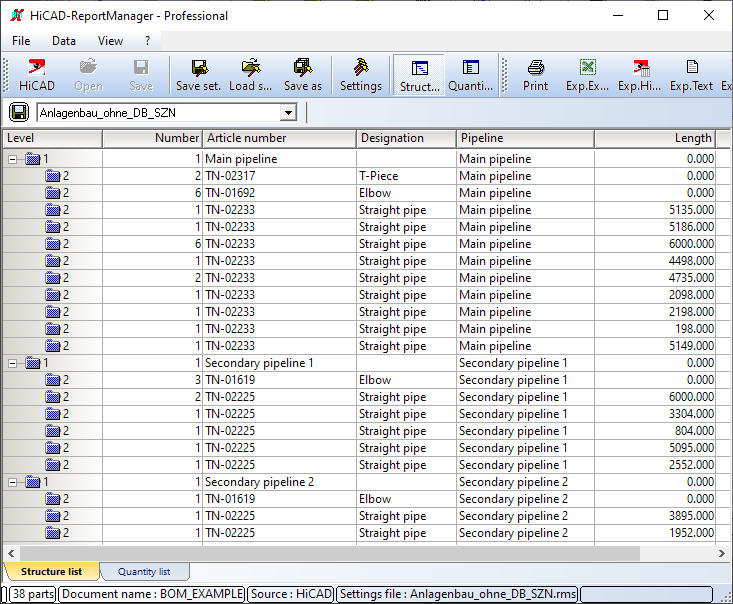This screenshot has height=604, width=733.
Task: Select the 5149.000 length cell
Action: (655, 346)
